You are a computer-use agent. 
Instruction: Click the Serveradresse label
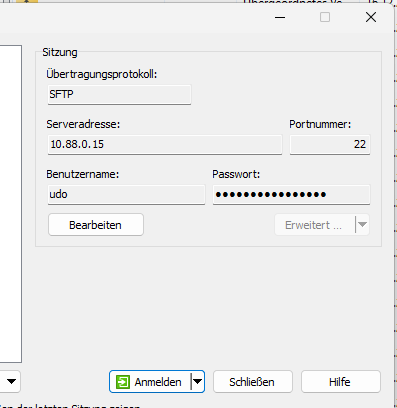[x=83, y=124]
